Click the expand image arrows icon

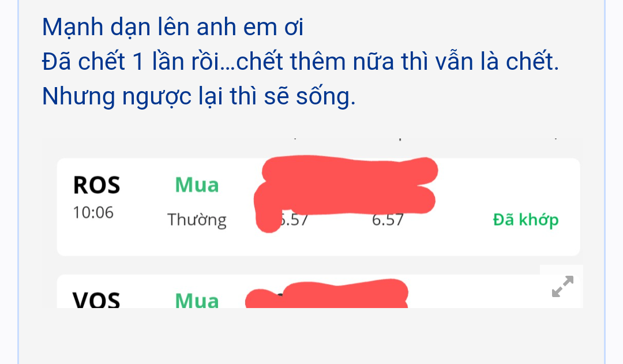pos(562,287)
